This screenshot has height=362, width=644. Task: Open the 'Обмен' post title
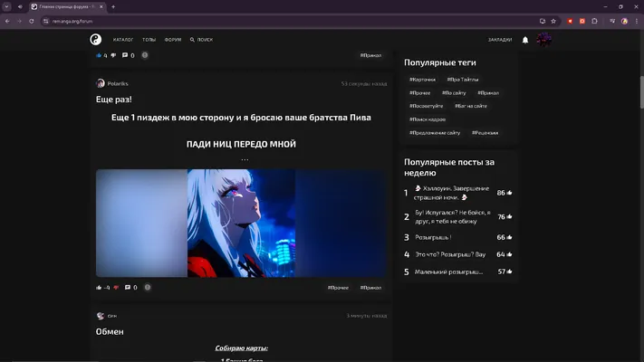coord(110,331)
